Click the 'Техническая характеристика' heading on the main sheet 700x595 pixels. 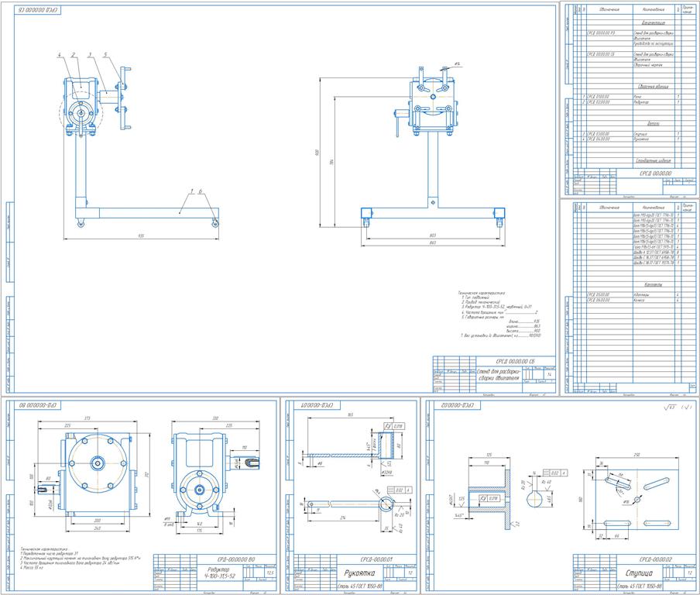click(480, 293)
